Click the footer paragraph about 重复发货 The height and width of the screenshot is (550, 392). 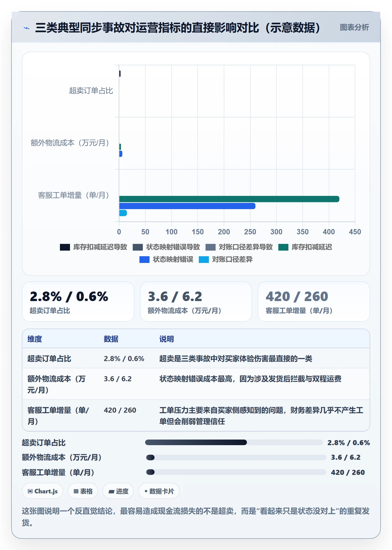coord(196,517)
